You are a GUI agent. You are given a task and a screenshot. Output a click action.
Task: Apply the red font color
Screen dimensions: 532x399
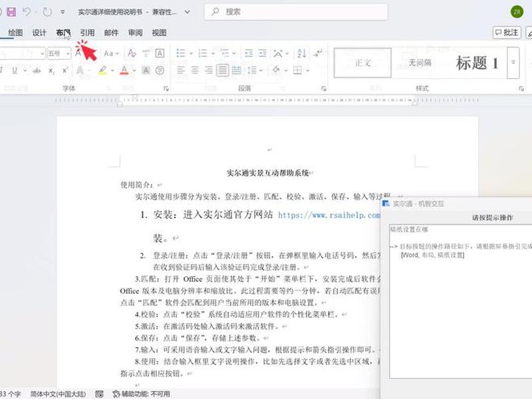(124, 70)
